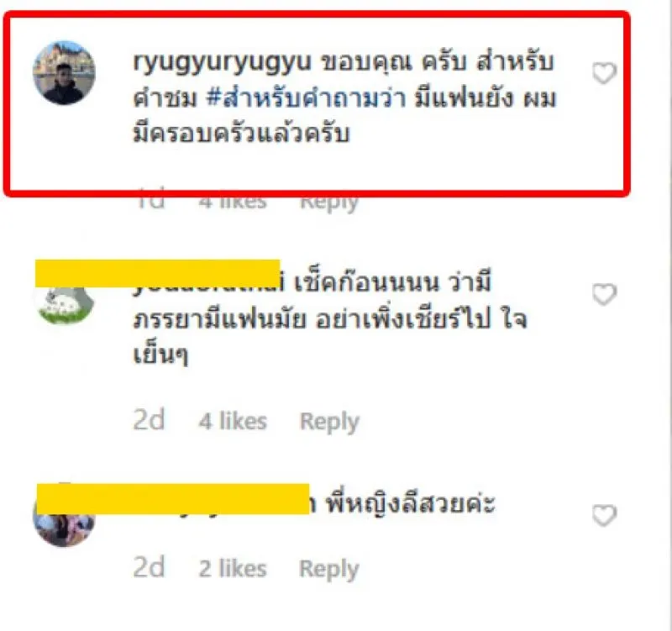Viewport: 672px width, 631px height.
Task: Open the username covered by the yellow bar before เช็คก๊อนนนน
Action: pos(158,274)
